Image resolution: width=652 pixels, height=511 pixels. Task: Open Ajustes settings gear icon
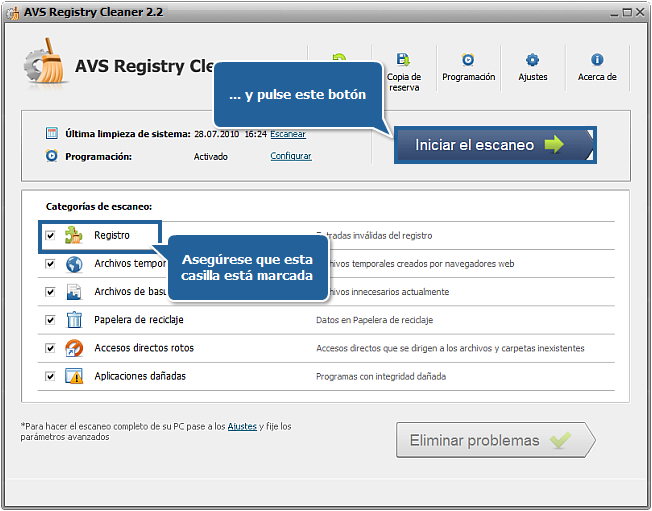[532, 59]
